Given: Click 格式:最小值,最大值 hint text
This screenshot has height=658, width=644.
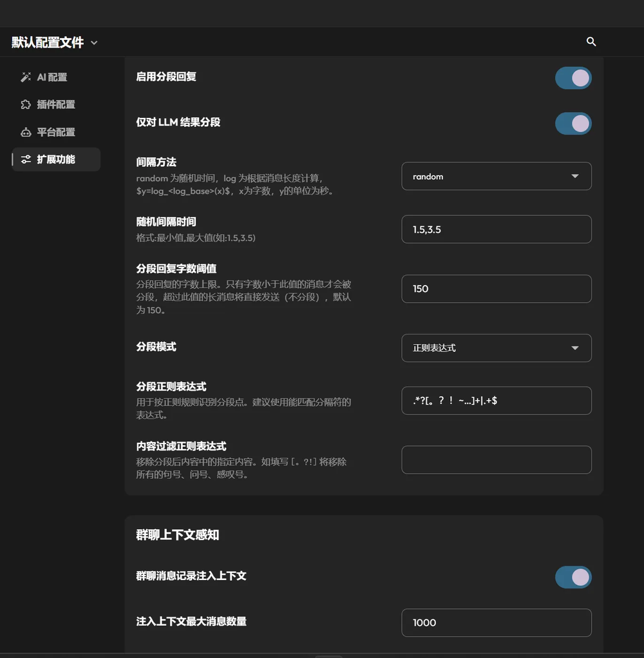Looking at the screenshot, I should pos(196,238).
